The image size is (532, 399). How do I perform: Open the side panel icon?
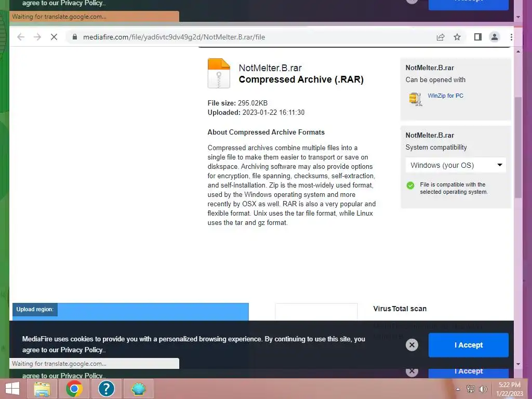click(x=478, y=37)
